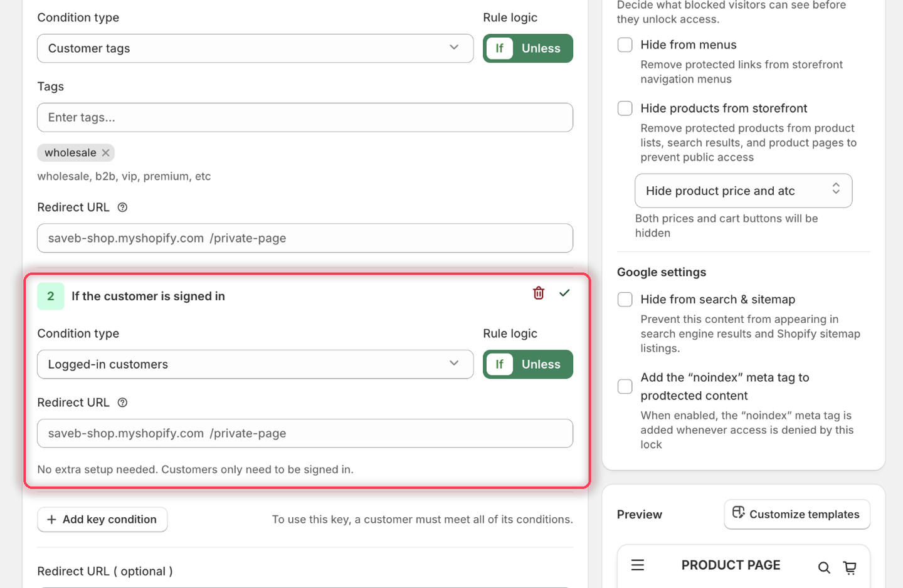This screenshot has height=588, width=903.
Task: Confirm condition 2 with the checkmark icon
Action: pos(564,293)
